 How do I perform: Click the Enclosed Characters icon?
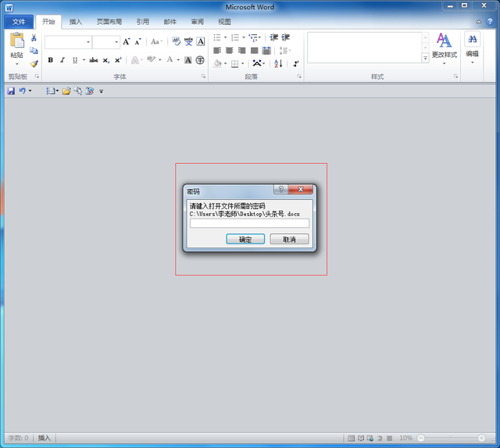[x=200, y=60]
